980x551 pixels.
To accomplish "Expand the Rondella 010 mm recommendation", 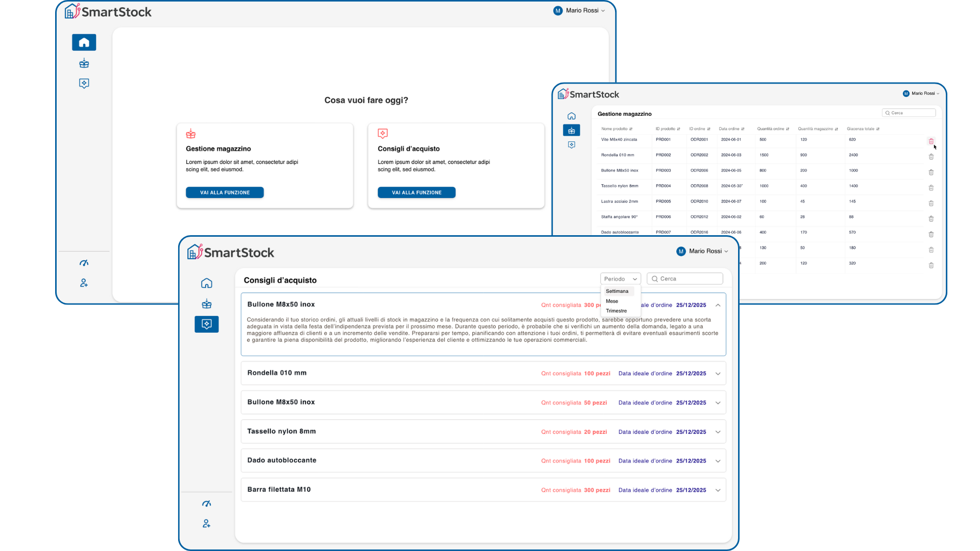I will (x=718, y=373).
